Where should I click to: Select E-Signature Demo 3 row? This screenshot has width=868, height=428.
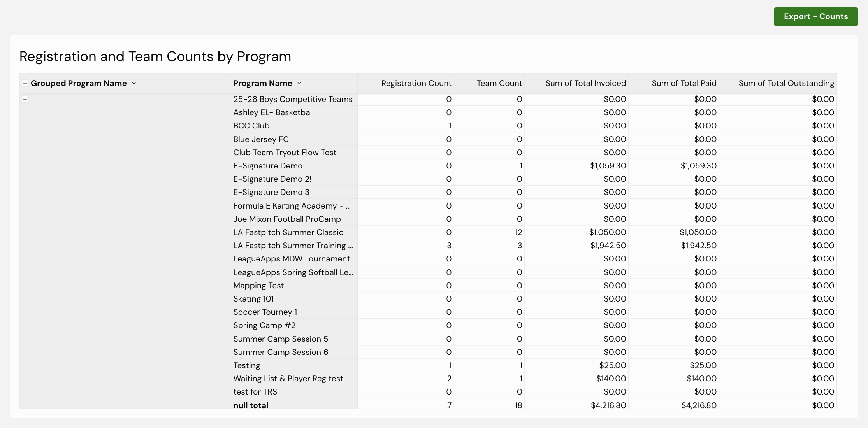pos(271,192)
